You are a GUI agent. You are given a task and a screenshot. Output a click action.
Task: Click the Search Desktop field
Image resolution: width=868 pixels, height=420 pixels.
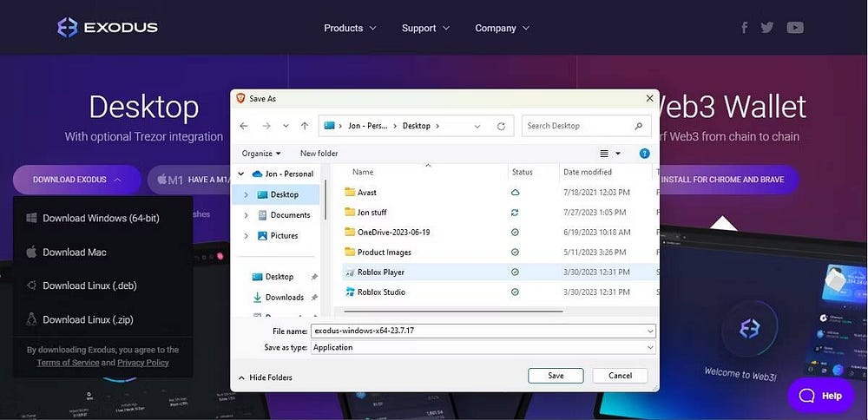click(x=586, y=126)
